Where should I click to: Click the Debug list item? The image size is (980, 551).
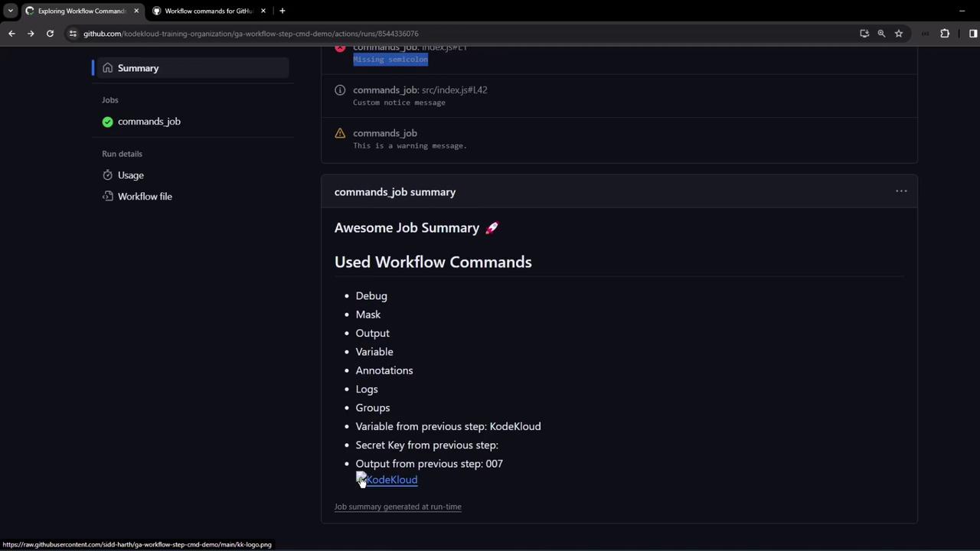click(x=371, y=296)
